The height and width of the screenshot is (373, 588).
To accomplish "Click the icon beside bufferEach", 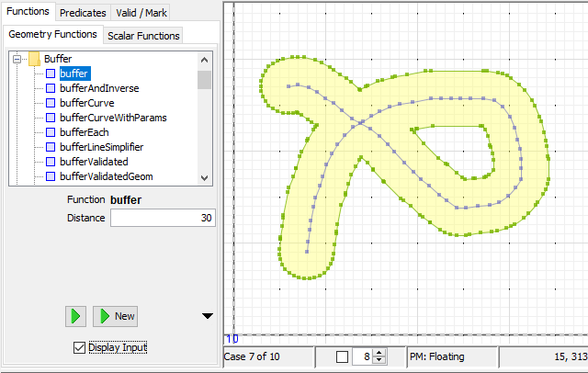I will (x=51, y=132).
